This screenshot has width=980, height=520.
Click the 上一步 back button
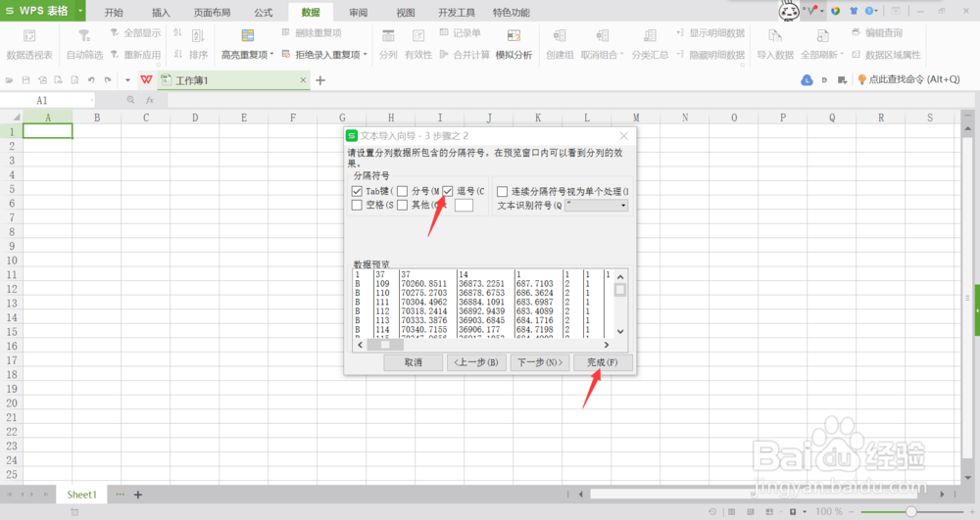point(476,362)
